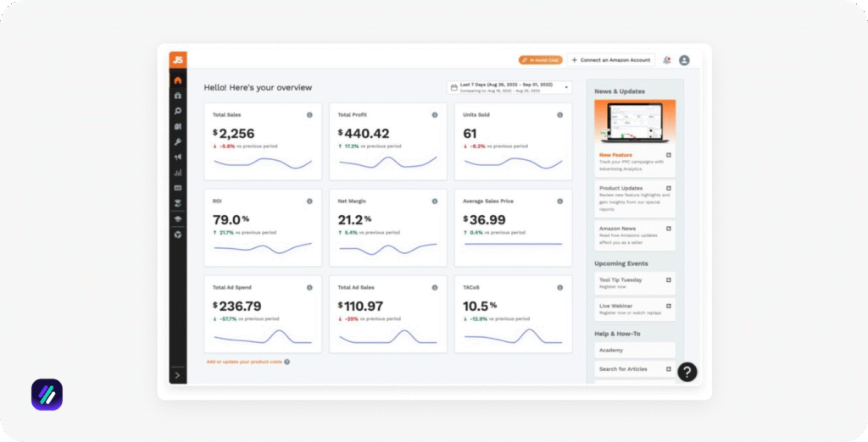Open the bar chart analytics sidebar icon
The image size is (868, 442).
pos(178,172)
